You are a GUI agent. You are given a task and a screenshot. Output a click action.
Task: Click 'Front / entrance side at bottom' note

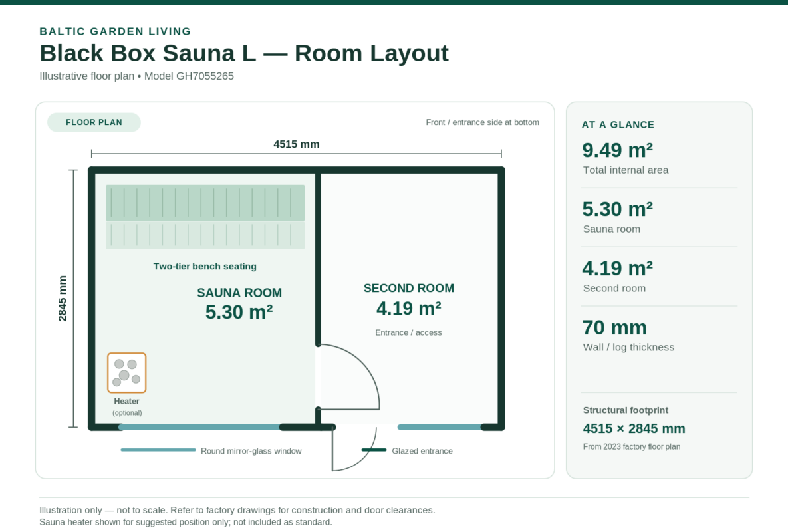[483, 122]
